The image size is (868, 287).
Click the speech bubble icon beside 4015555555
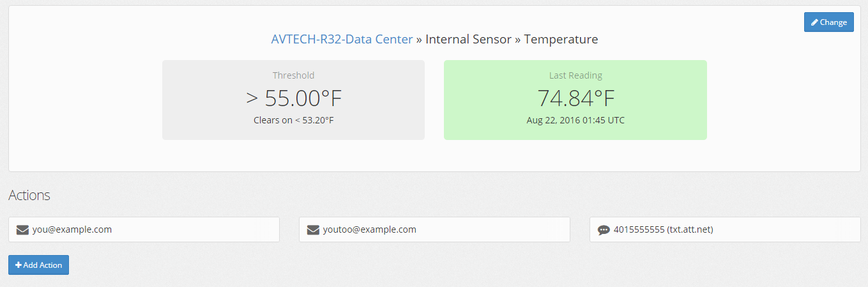pyautogui.click(x=604, y=230)
